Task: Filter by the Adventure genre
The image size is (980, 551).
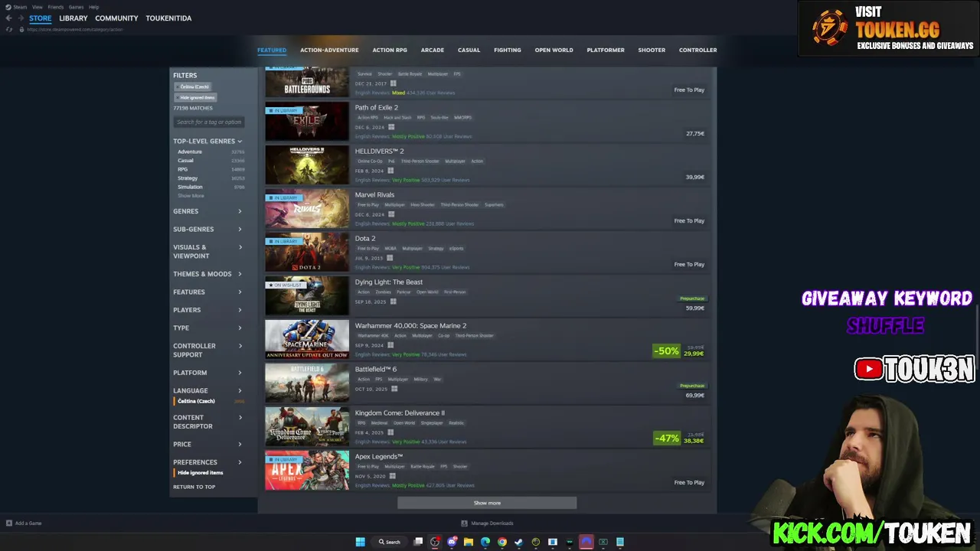Action: (190, 152)
